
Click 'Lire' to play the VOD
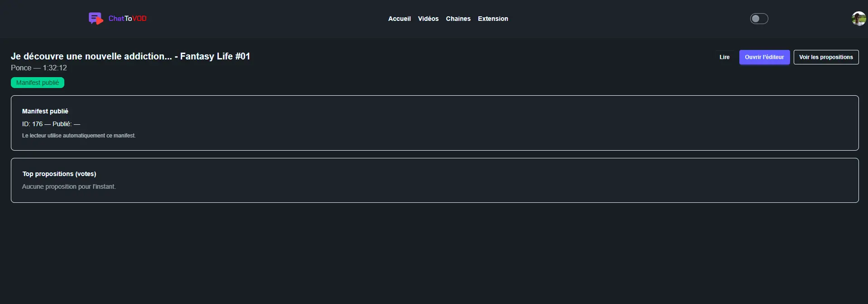[x=724, y=57]
